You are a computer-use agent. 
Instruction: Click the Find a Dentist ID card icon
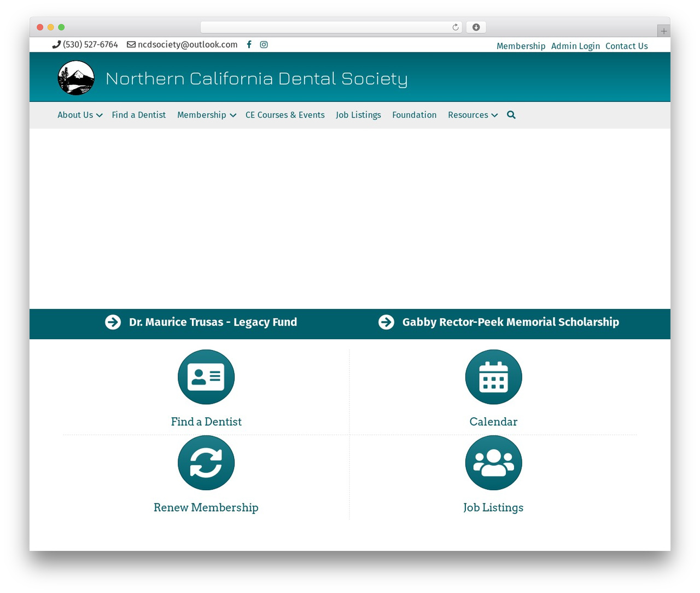tap(206, 377)
